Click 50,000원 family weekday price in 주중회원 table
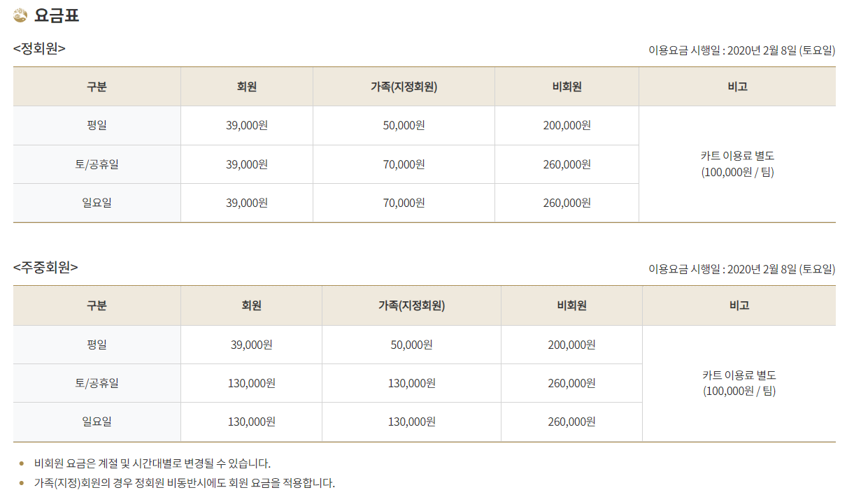Viewport: 847px width, 504px height. pos(411,345)
